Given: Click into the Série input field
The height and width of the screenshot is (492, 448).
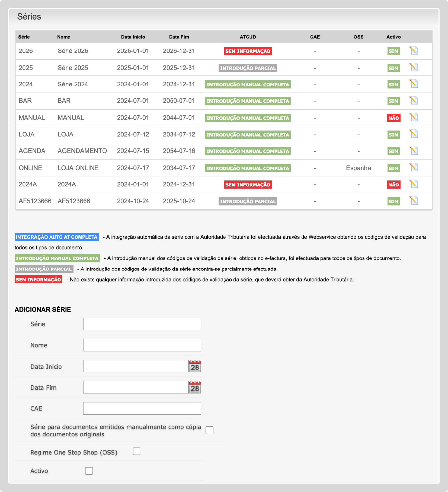Looking at the screenshot, I should click(142, 324).
